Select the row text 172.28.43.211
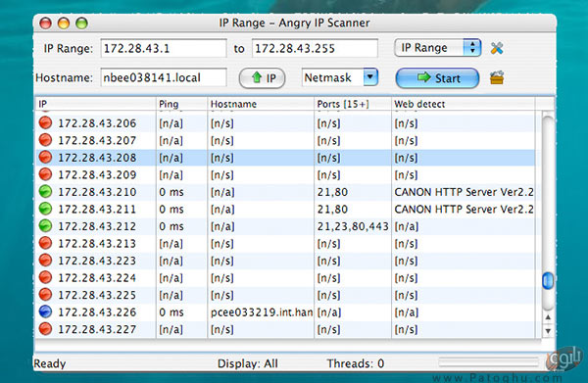 click(x=97, y=209)
